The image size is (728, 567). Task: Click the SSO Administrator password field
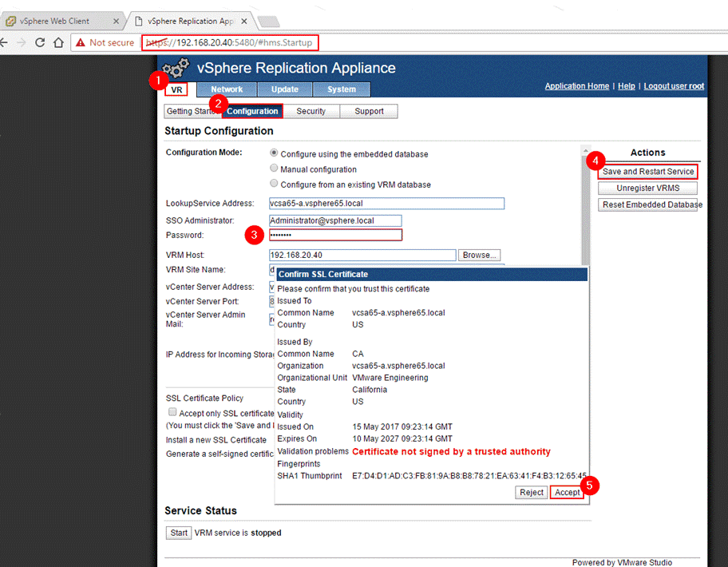335,235
